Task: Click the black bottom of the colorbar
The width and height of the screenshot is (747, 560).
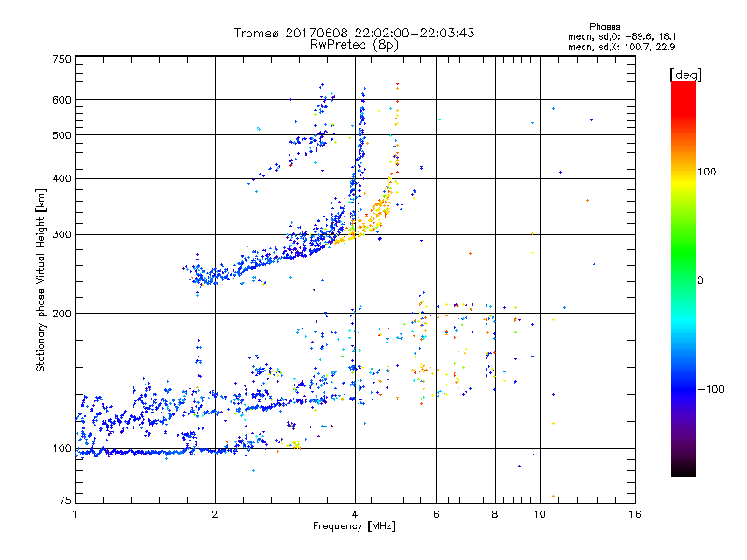Action: point(683,471)
